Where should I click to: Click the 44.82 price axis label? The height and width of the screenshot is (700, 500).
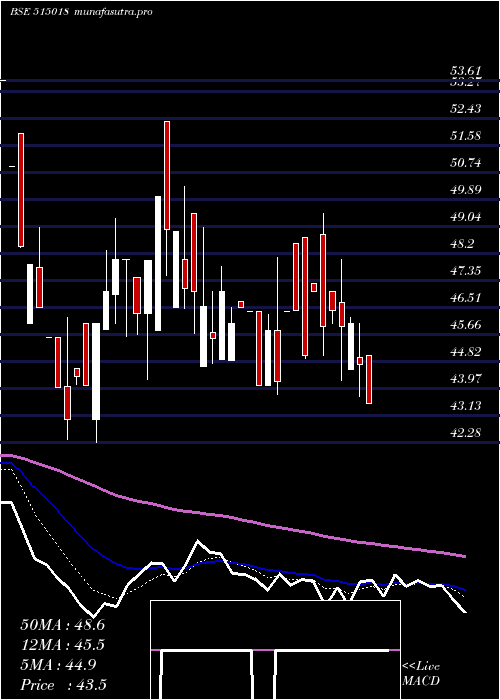466,352
